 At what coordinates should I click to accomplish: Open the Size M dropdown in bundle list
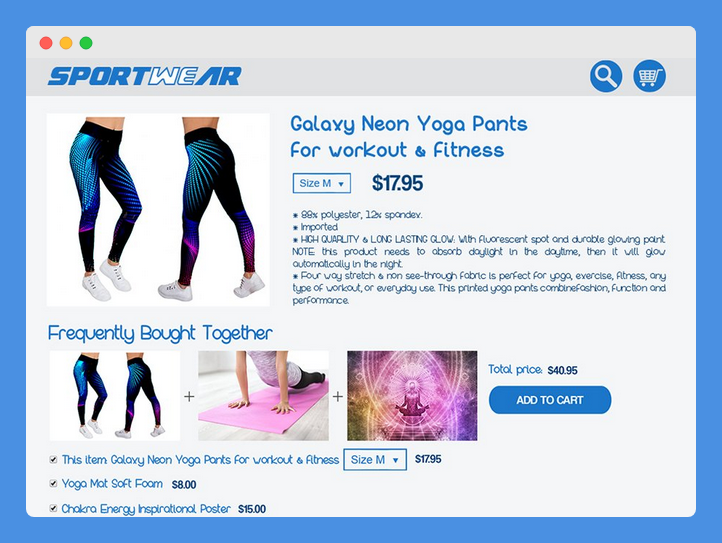point(375,460)
